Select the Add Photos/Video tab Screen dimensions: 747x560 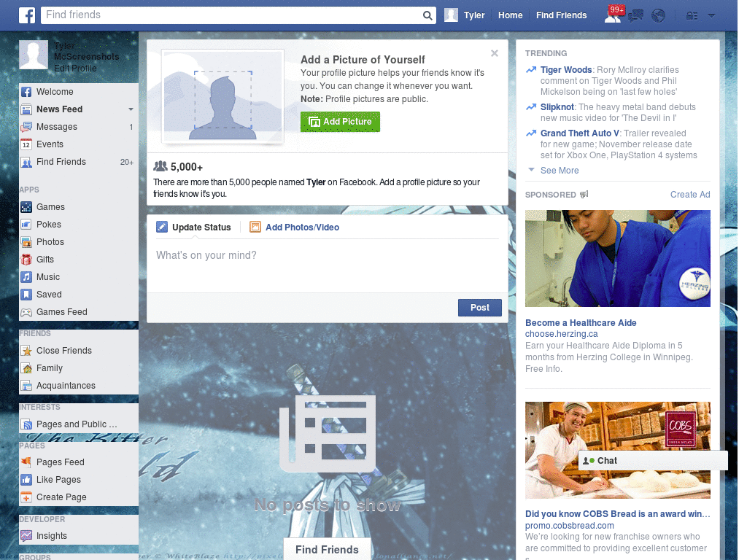(x=295, y=227)
